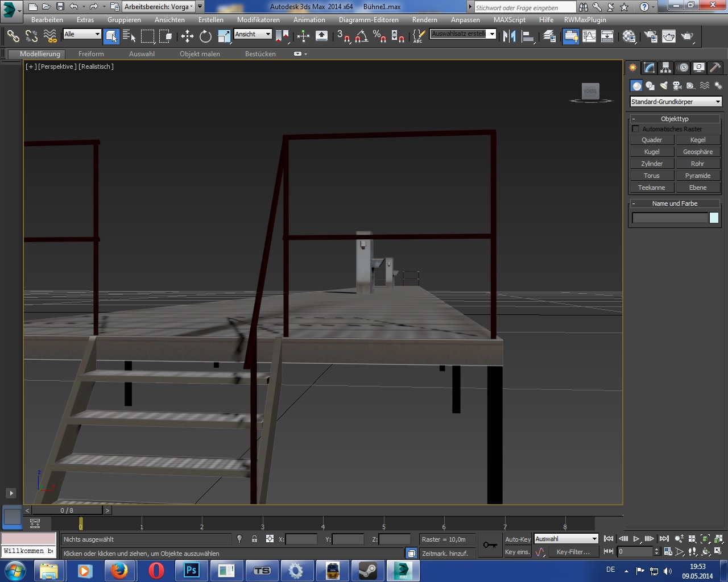The height and width of the screenshot is (582, 728).
Task: Enable the Automatisches Raster checkbox
Action: (x=636, y=129)
